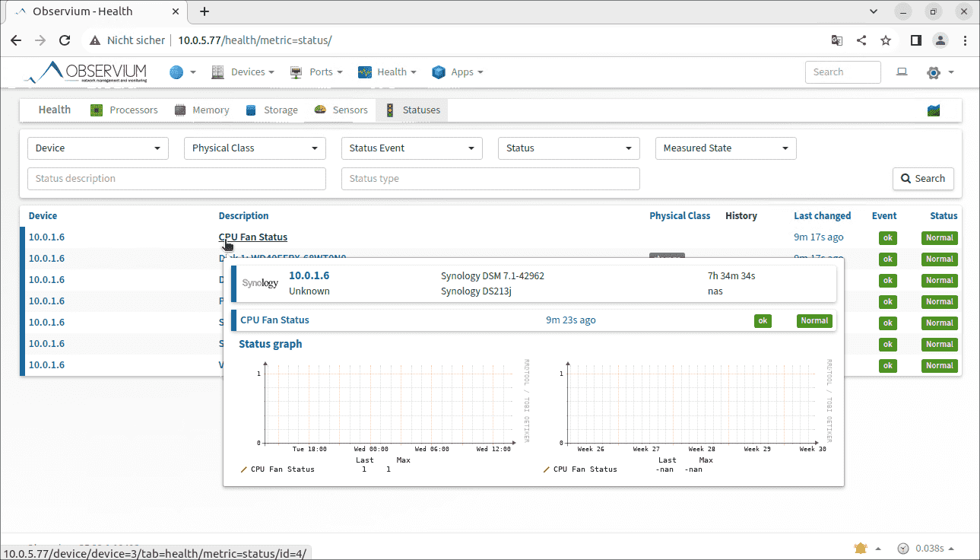
Task: Click the browser address bar
Action: coord(452,40)
